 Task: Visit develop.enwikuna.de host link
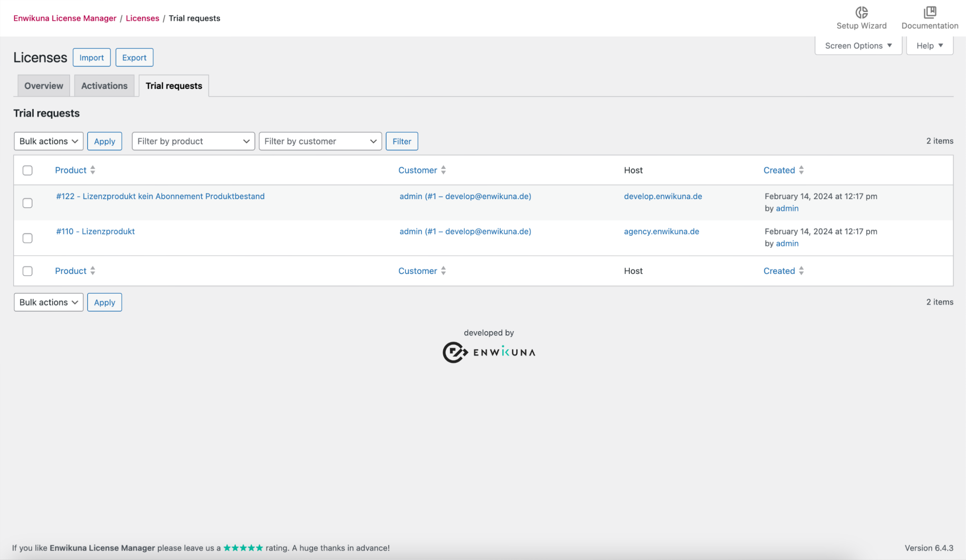pyautogui.click(x=663, y=196)
